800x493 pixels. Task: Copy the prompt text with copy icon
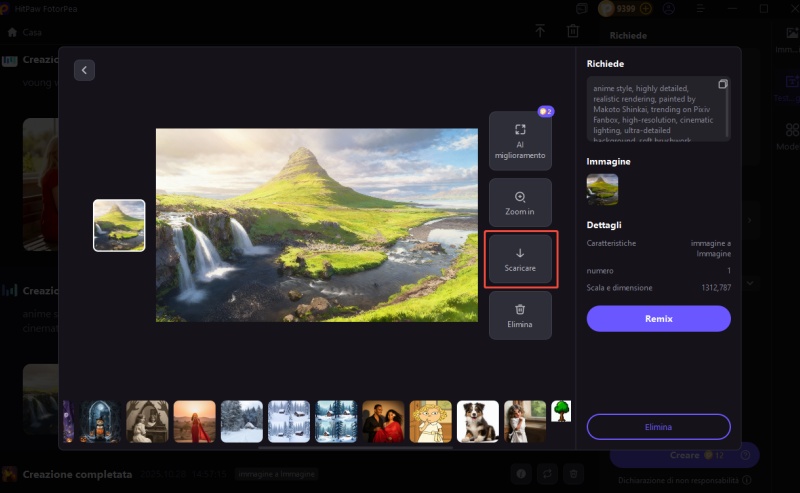click(x=722, y=84)
